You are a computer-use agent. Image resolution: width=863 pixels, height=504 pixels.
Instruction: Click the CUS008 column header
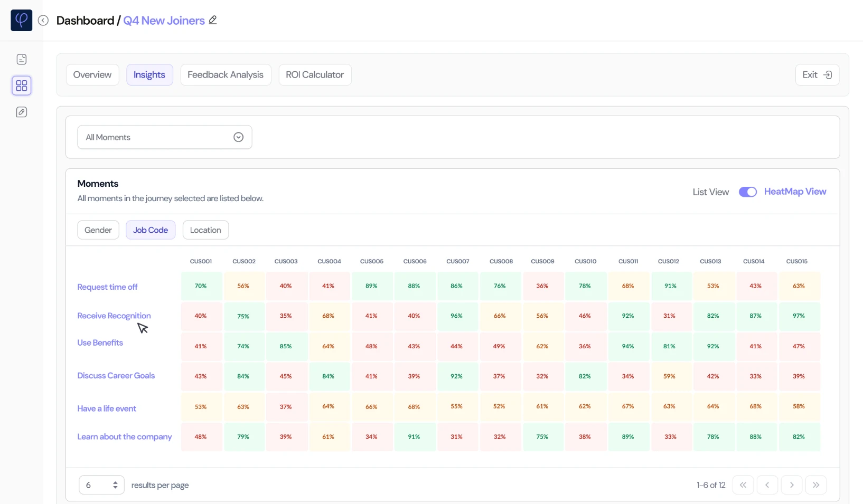(x=501, y=261)
